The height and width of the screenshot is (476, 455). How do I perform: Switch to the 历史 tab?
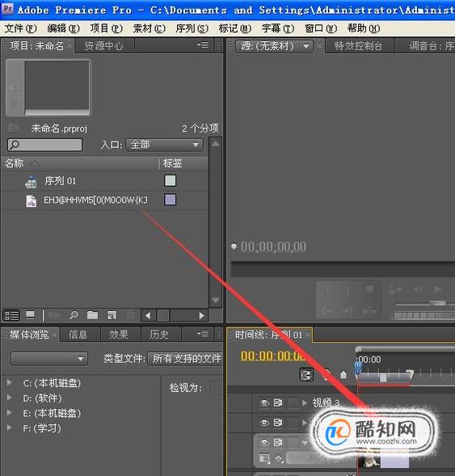pos(158,335)
